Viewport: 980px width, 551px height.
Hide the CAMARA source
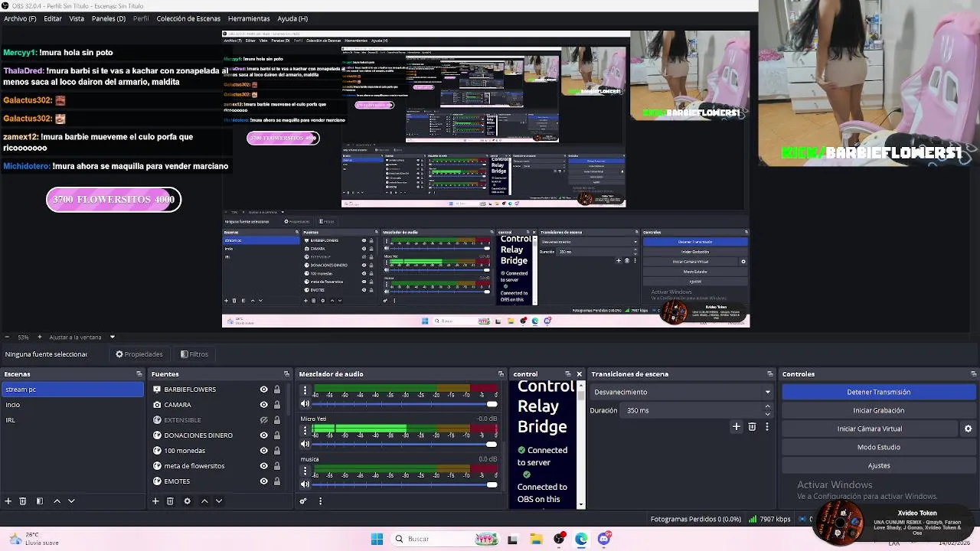click(x=263, y=405)
